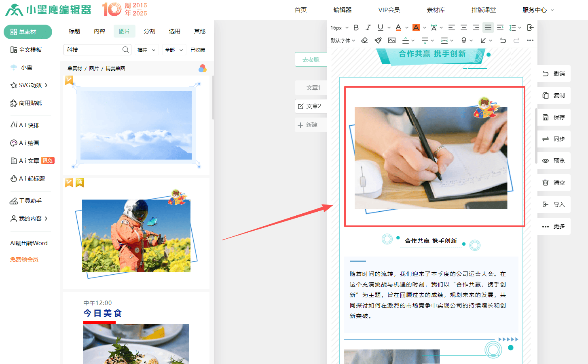Click the 保存 save button

pos(554,117)
